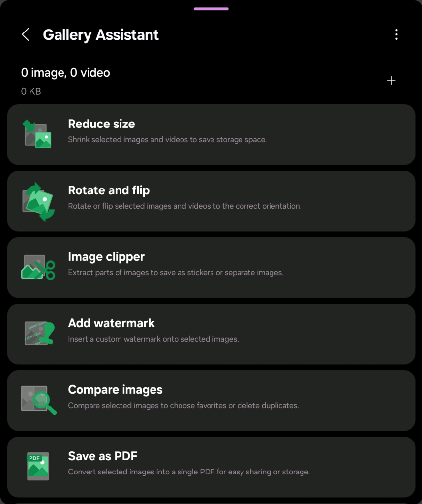This screenshot has width=422, height=504.
Task: Go back using the back arrow
Action: coord(26,34)
